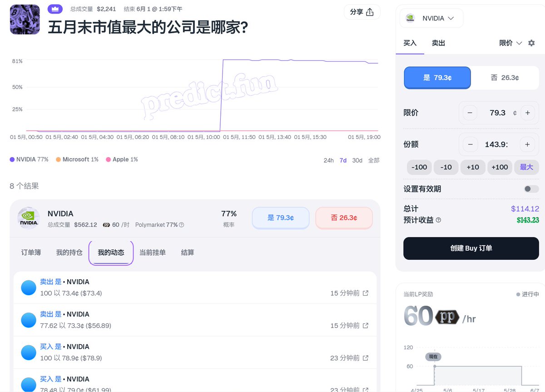Click the 买入 是 text in 78.9¢ row
Viewport: 545px width, 392px height.
50,347
